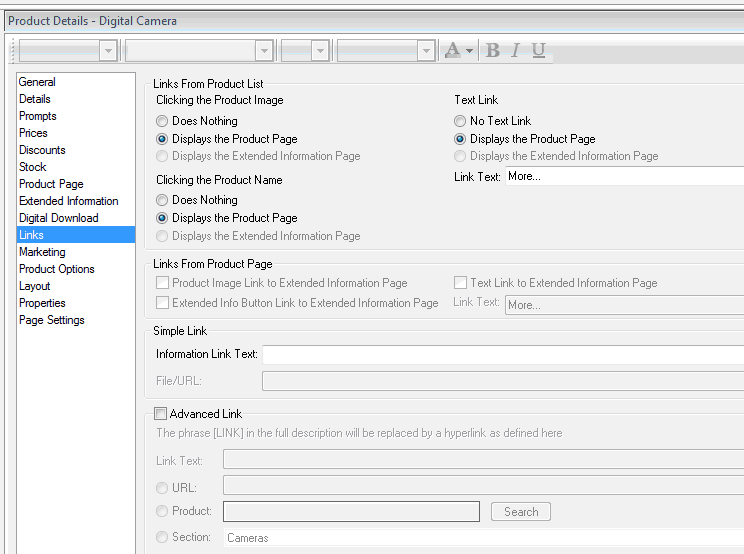Select Does Nothing for Product Name click
The width and height of the screenshot is (744, 554).
163,200
